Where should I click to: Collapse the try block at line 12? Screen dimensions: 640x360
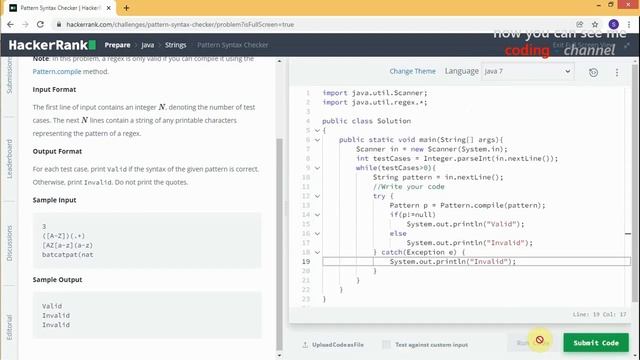[x=317, y=196]
